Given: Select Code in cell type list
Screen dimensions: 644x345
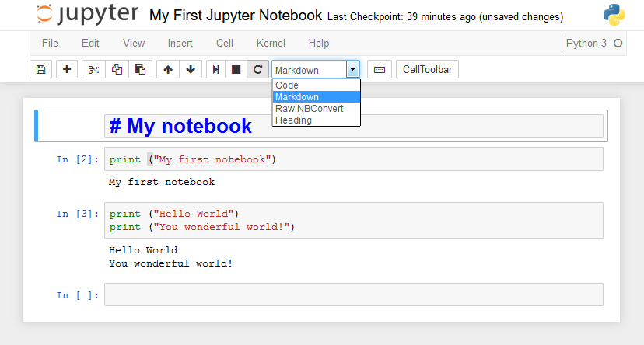Looking at the screenshot, I should tap(317, 85).
